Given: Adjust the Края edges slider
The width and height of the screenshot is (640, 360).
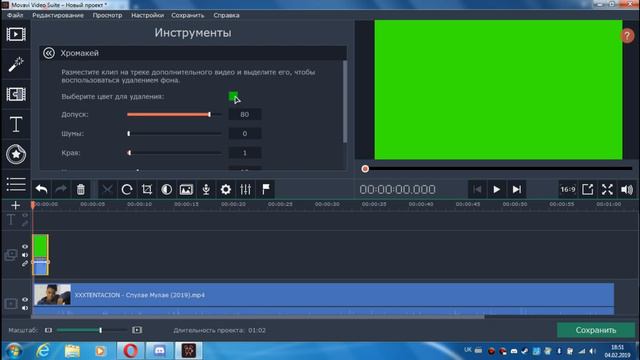Looking at the screenshot, I should [x=174, y=153].
